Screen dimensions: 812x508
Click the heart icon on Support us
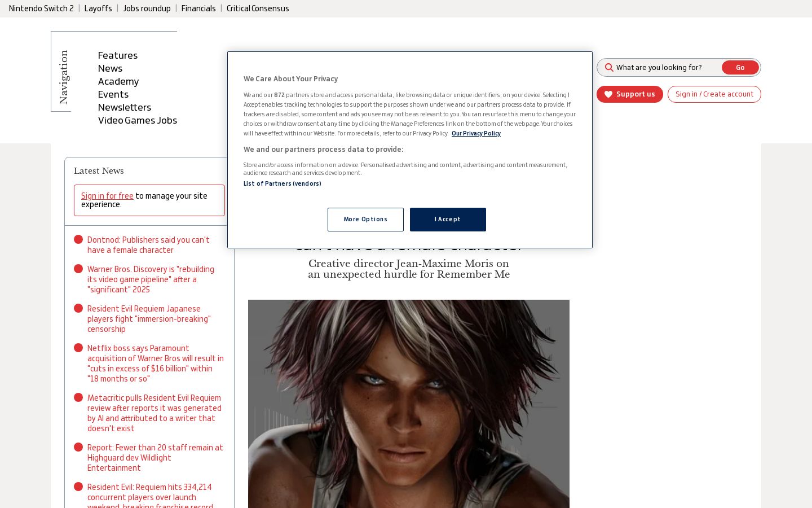pos(608,94)
